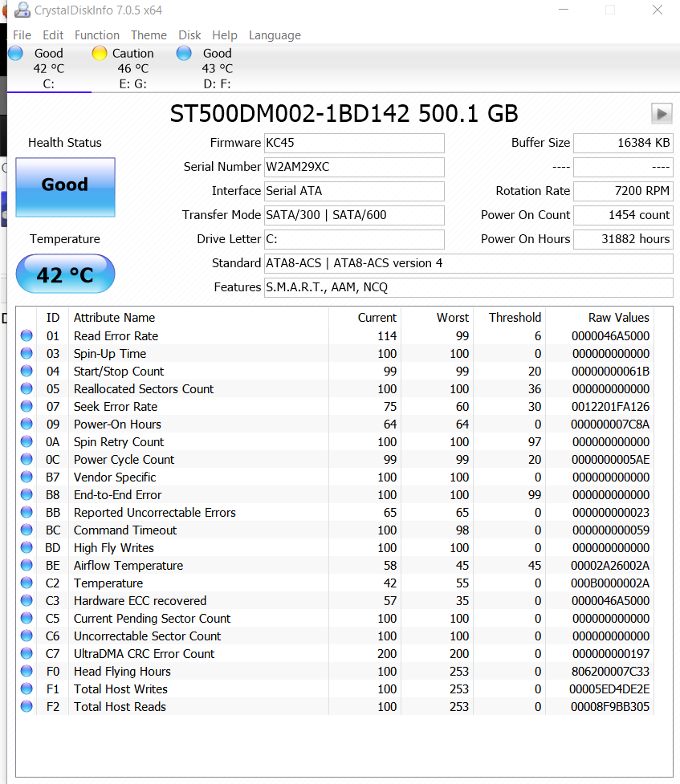
Task: Click status orb for Power-On Hours row
Action: (x=26, y=424)
